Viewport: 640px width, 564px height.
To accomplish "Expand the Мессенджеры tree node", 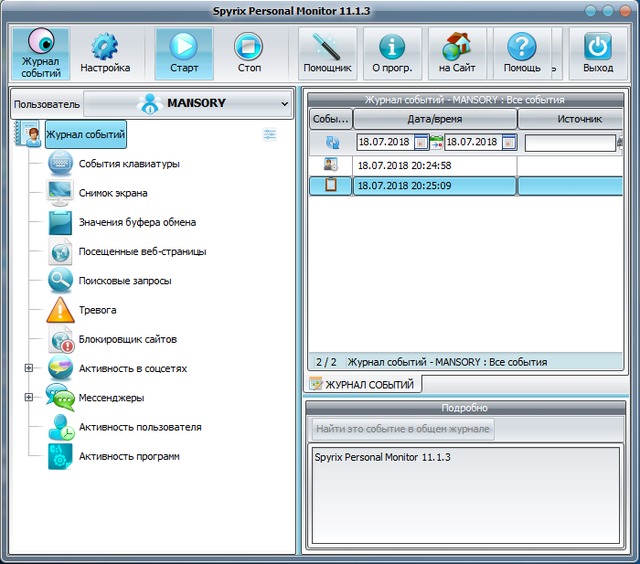I will [x=29, y=398].
